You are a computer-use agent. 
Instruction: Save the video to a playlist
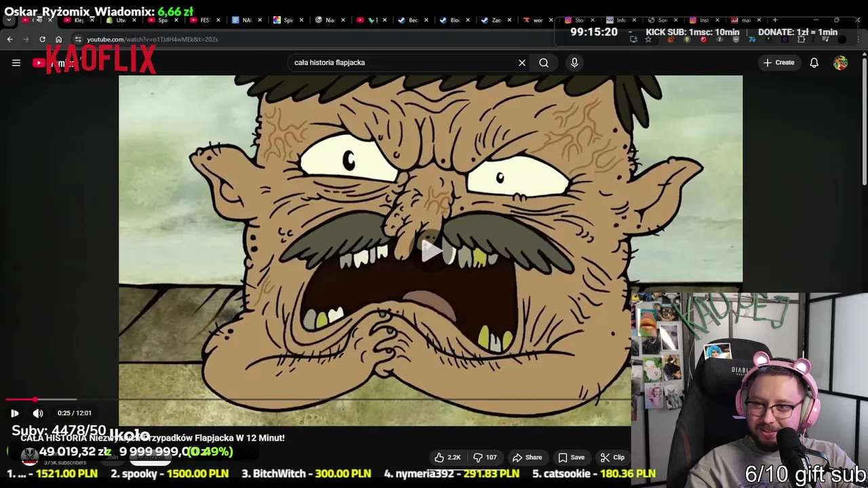tap(571, 457)
